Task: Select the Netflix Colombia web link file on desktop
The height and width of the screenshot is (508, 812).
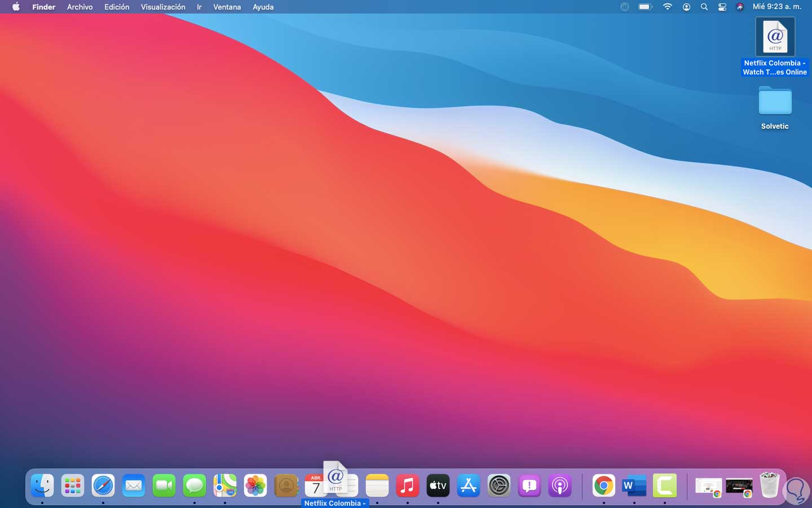Action: [x=775, y=37]
